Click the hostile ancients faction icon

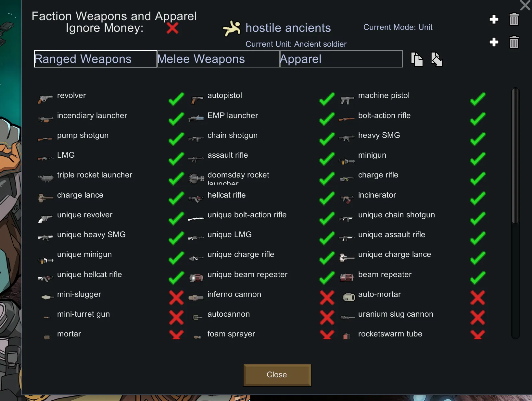click(x=232, y=28)
